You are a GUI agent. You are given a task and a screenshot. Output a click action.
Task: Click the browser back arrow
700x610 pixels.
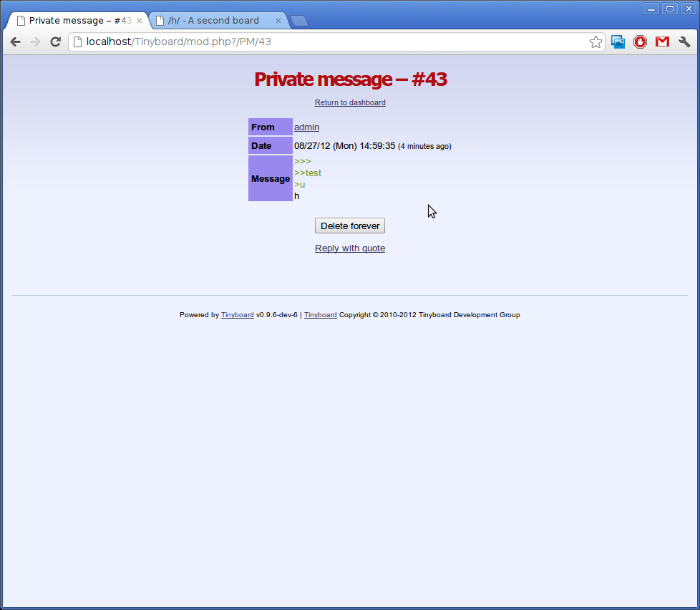[x=15, y=42]
